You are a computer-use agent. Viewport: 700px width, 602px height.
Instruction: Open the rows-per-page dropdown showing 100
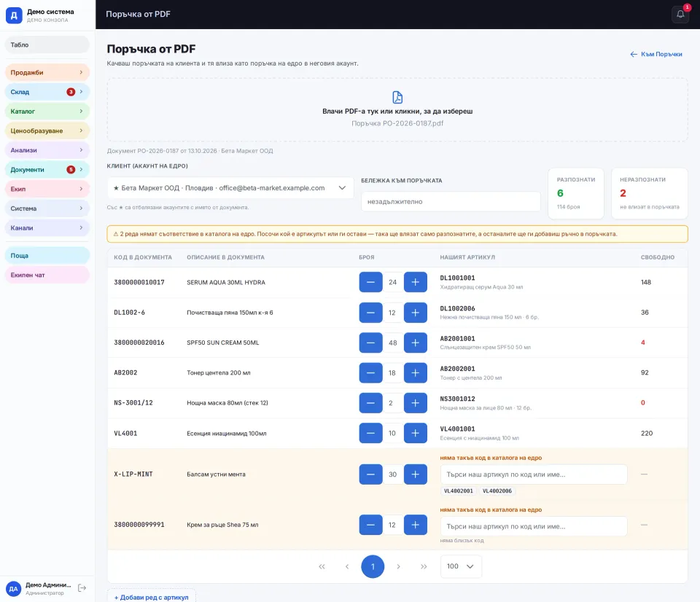461,566
